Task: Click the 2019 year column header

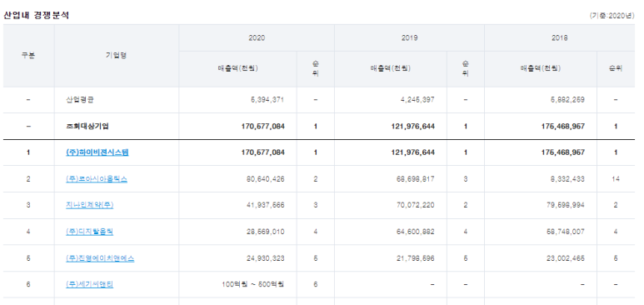Action: coord(409,37)
